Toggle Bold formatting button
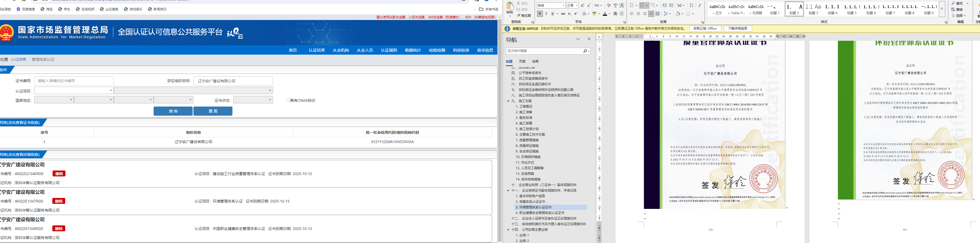 [x=539, y=14]
